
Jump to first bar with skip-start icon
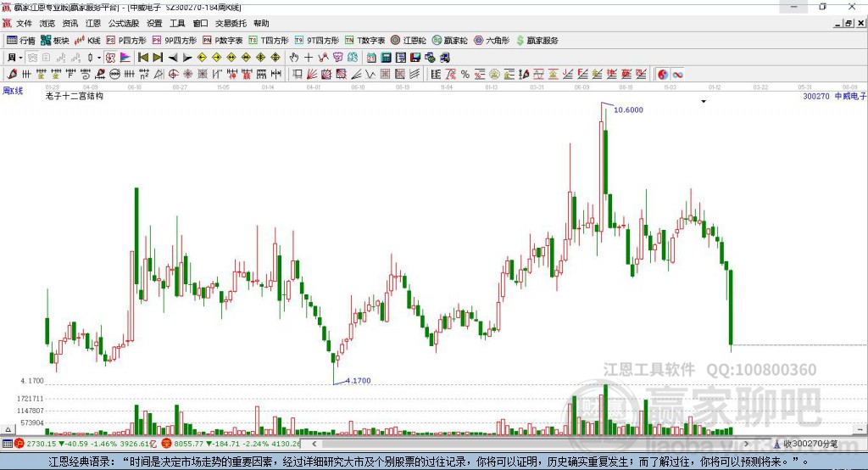pos(142,58)
